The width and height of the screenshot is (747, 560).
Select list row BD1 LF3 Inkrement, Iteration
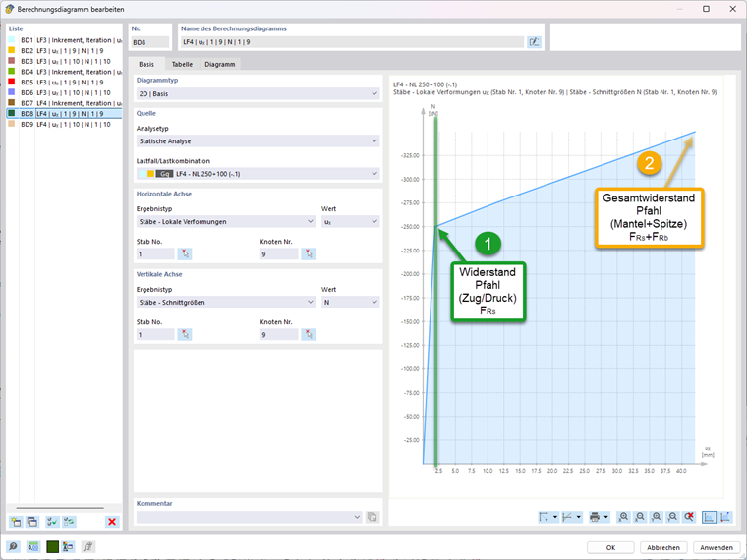pos(64,40)
